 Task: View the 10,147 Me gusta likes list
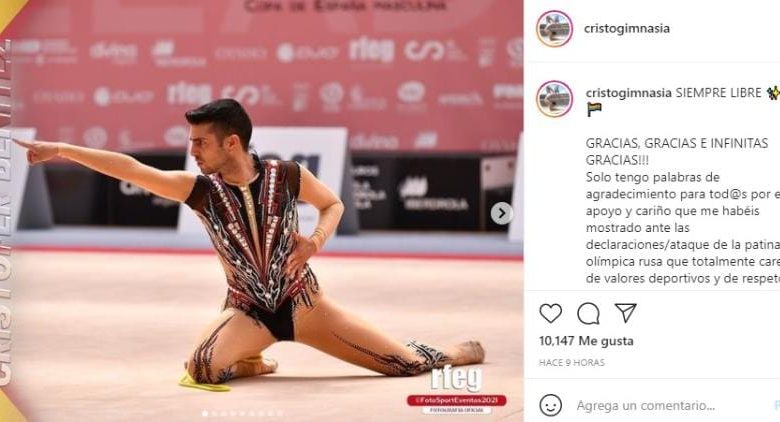click(x=586, y=341)
